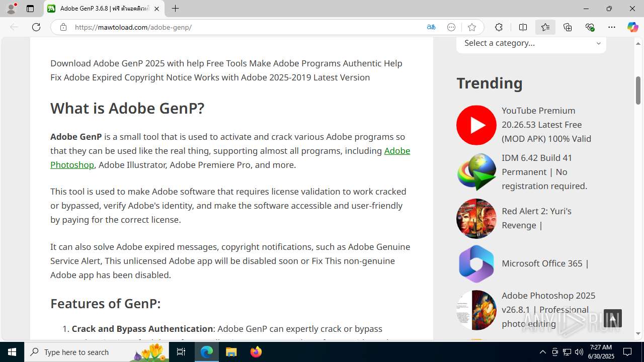Open the taskbar clock showing 7:27 AM
The image size is (644, 362).
click(x=601, y=352)
